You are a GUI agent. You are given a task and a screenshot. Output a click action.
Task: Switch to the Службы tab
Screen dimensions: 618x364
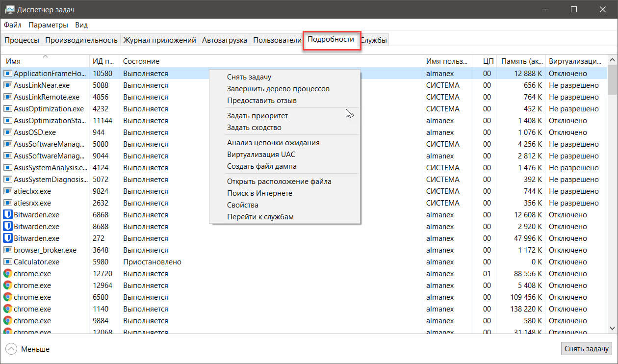[x=374, y=40]
